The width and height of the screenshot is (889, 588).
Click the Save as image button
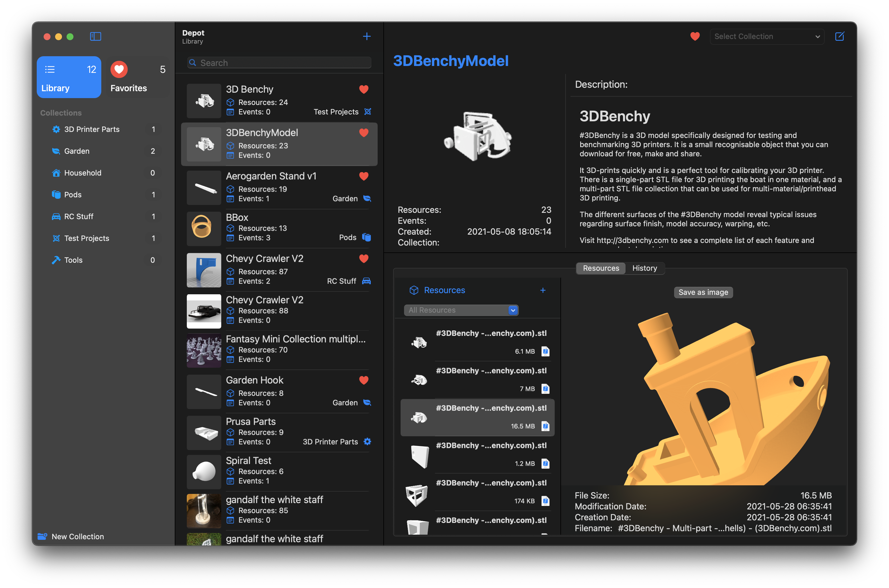point(703,292)
